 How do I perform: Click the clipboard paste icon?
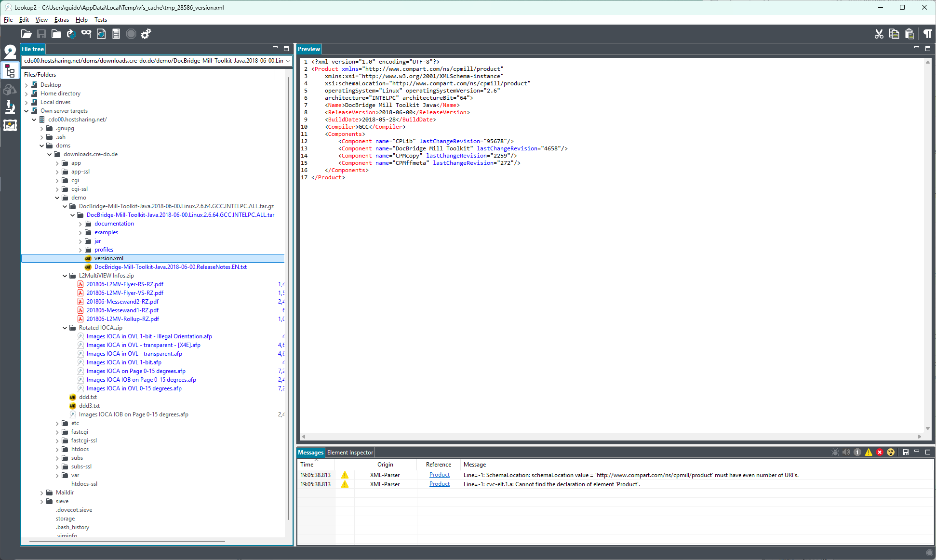tap(909, 34)
